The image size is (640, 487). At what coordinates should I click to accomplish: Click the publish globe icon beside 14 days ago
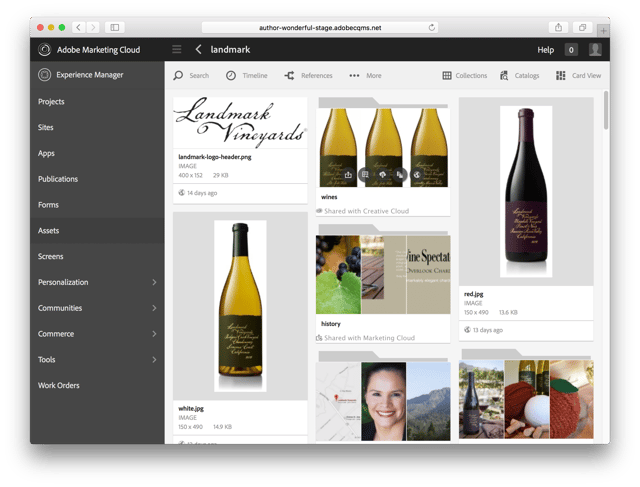(182, 193)
